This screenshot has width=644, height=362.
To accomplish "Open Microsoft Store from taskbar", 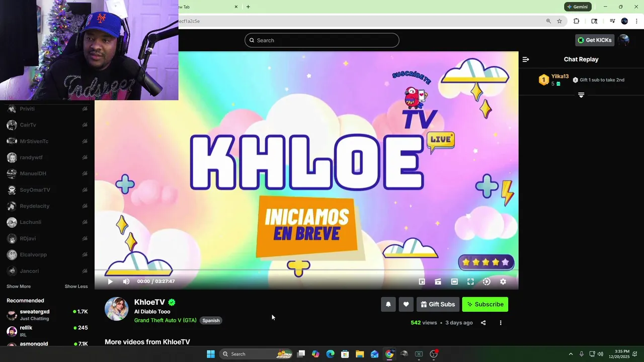I will tap(345, 354).
